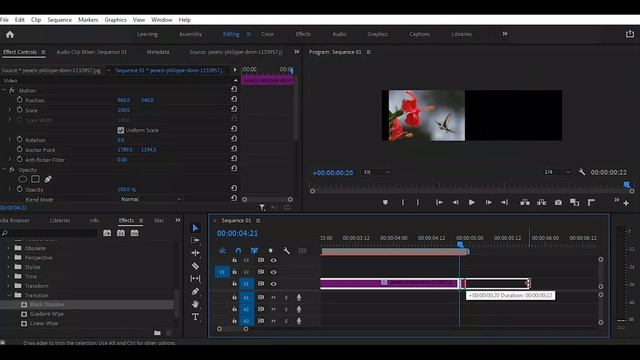Open the Graphics menu

(116, 20)
